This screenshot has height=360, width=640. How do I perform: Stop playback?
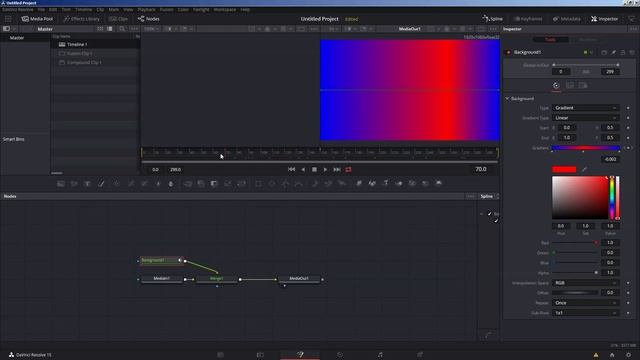(x=314, y=169)
